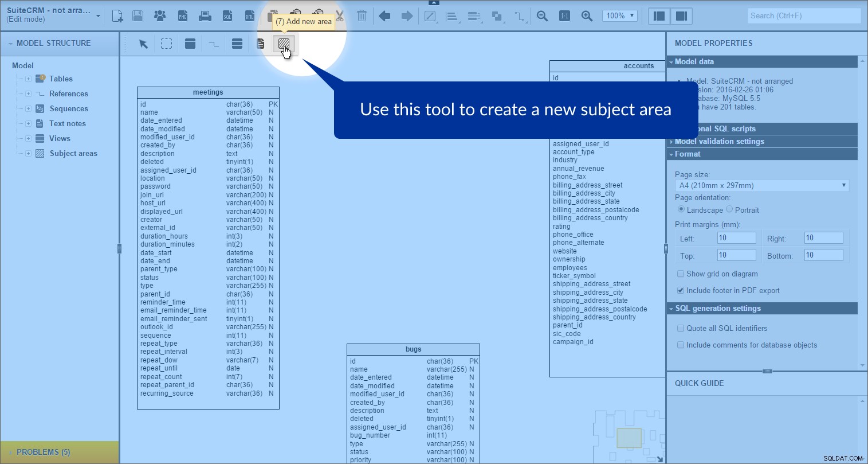This screenshot has height=464, width=868.
Task: Select the pointer (arrow) tool
Action: 143,44
